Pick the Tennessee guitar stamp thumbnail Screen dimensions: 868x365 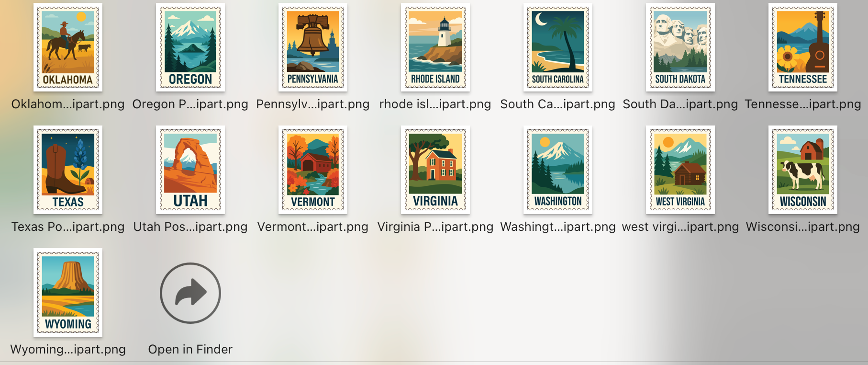coord(803,47)
